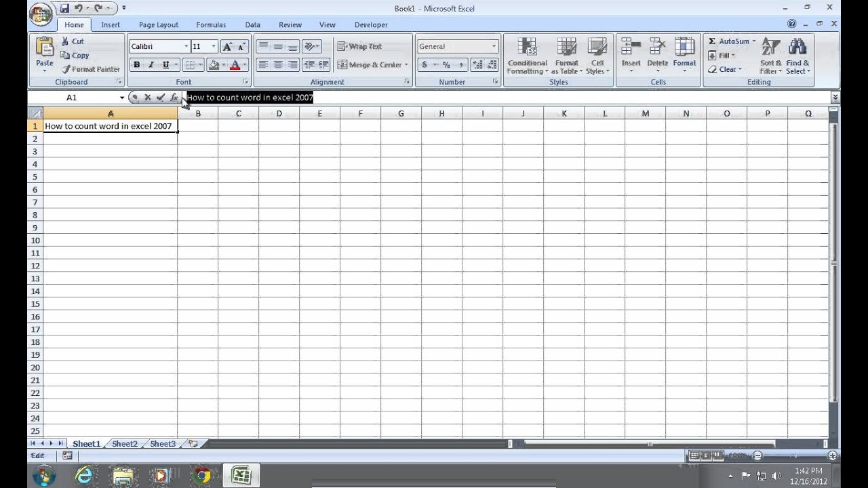
Task: Click Delete cells button
Action: point(658,56)
